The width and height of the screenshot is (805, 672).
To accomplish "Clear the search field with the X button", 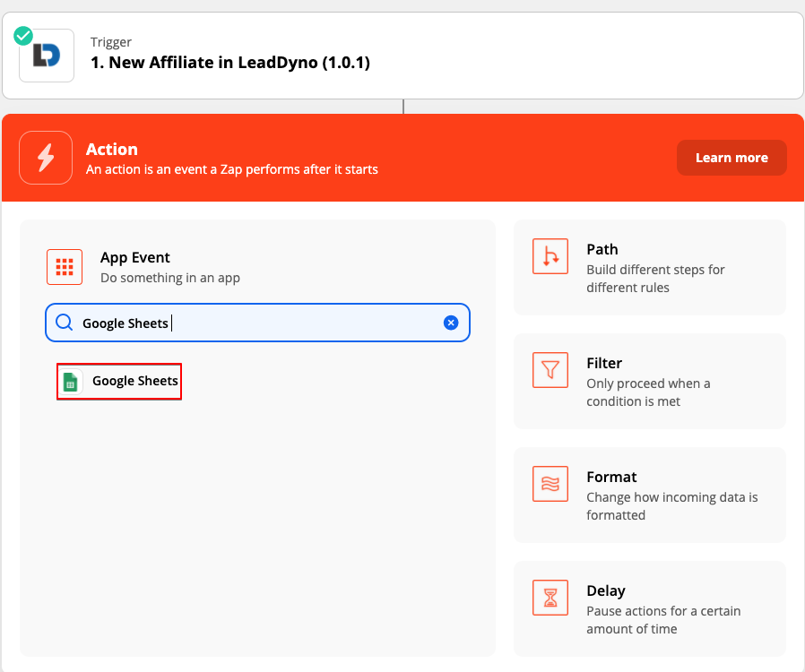I will [x=451, y=323].
